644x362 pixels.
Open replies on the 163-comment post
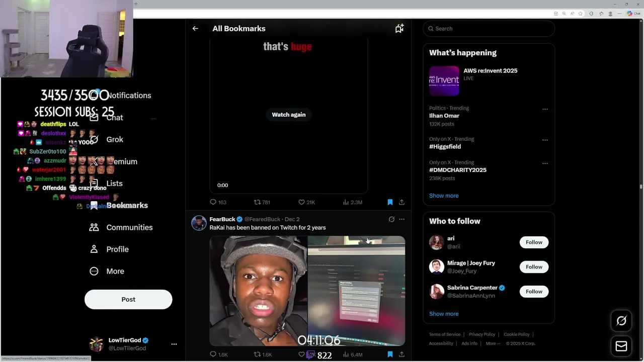218,202
